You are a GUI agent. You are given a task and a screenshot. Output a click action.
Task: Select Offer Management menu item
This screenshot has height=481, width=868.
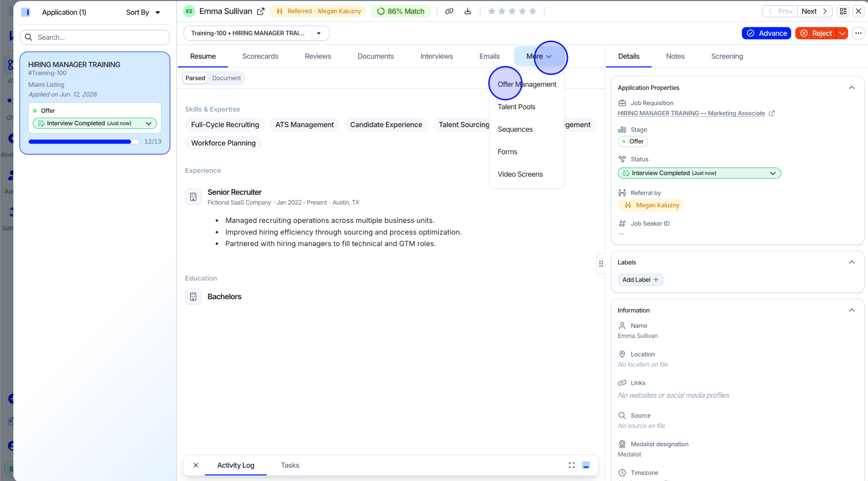tap(527, 84)
